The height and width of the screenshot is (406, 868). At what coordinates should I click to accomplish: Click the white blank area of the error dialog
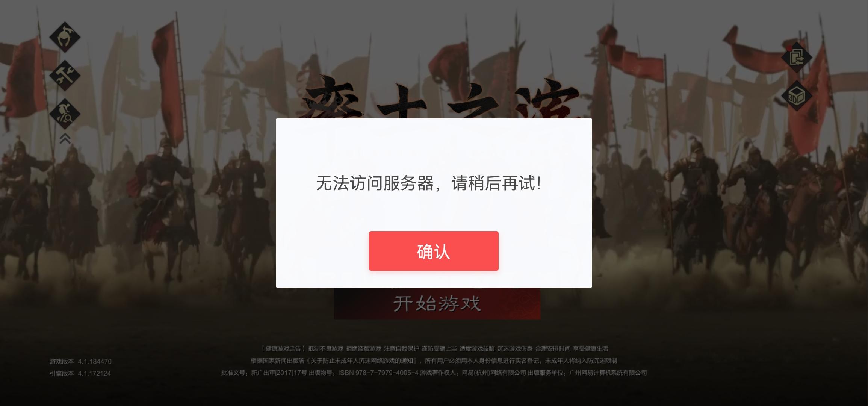434,147
